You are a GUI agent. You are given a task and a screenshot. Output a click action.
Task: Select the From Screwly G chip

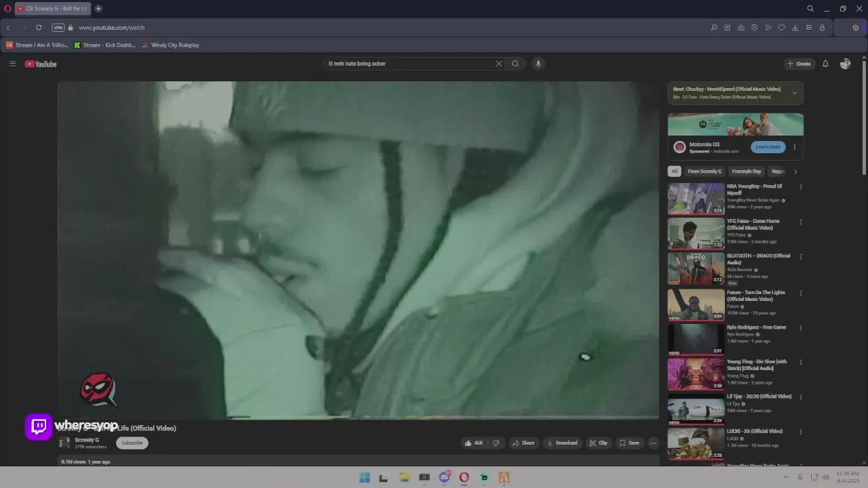pyautogui.click(x=705, y=171)
